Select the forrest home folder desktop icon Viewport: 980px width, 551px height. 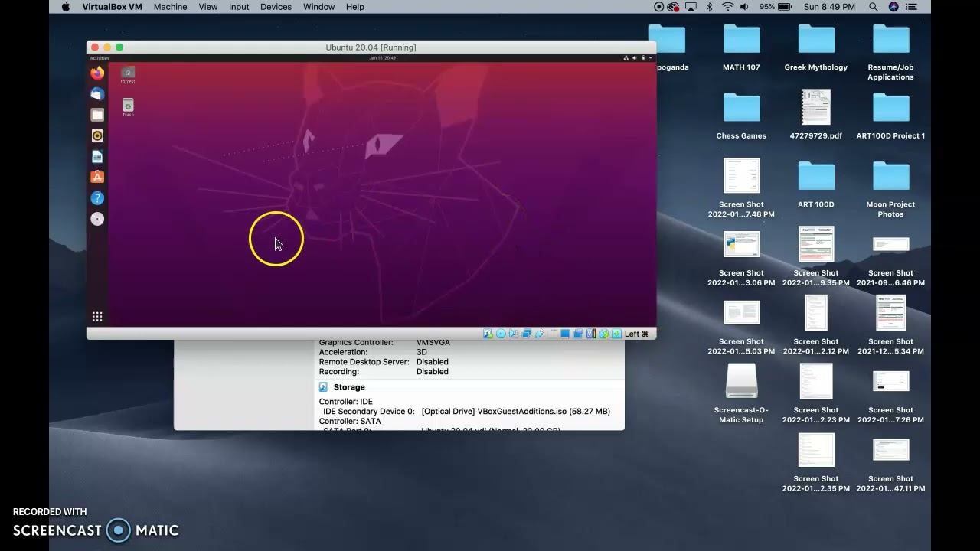(128, 75)
